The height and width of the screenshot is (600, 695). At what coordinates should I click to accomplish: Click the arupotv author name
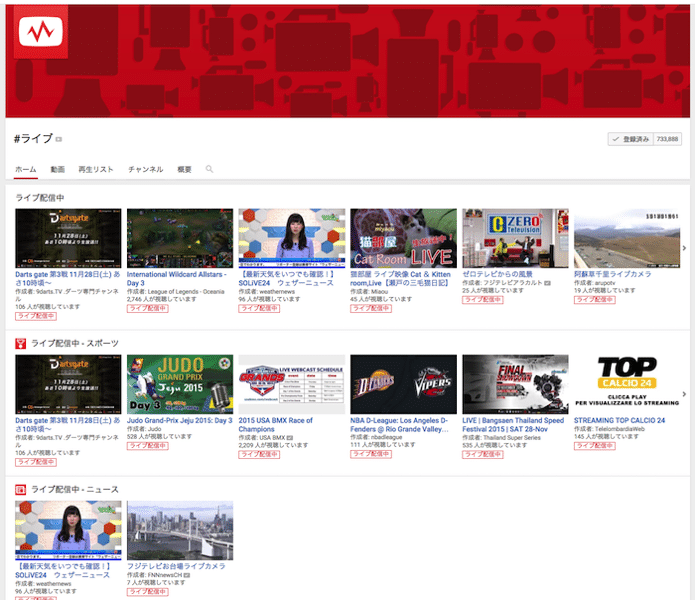pos(605,283)
